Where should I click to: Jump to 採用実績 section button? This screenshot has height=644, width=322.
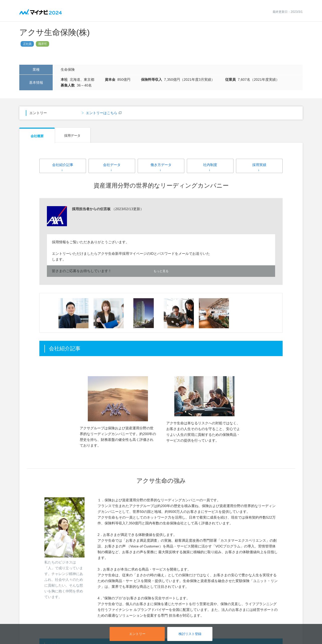click(259, 166)
